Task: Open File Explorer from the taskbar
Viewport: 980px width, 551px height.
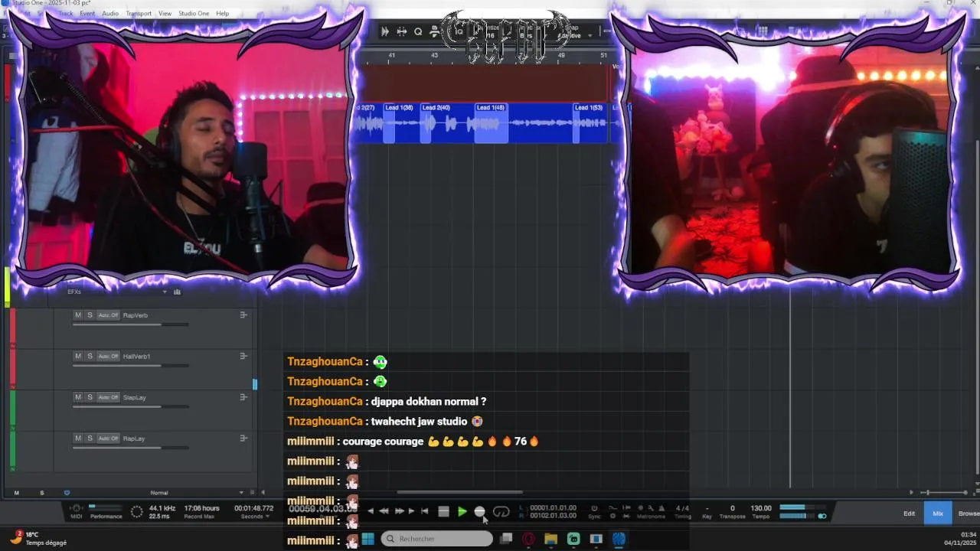Action: click(550, 539)
